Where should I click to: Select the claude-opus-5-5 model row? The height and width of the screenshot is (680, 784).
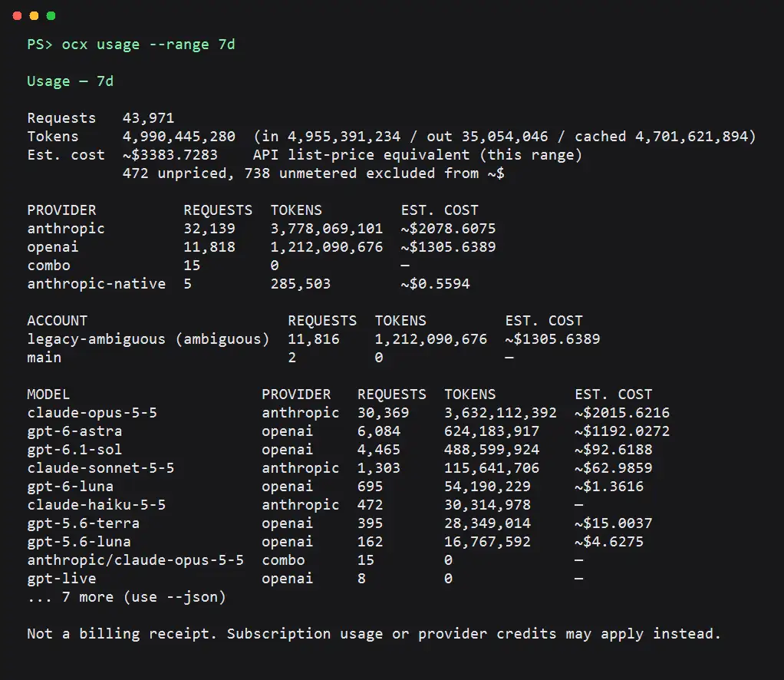(x=348, y=413)
